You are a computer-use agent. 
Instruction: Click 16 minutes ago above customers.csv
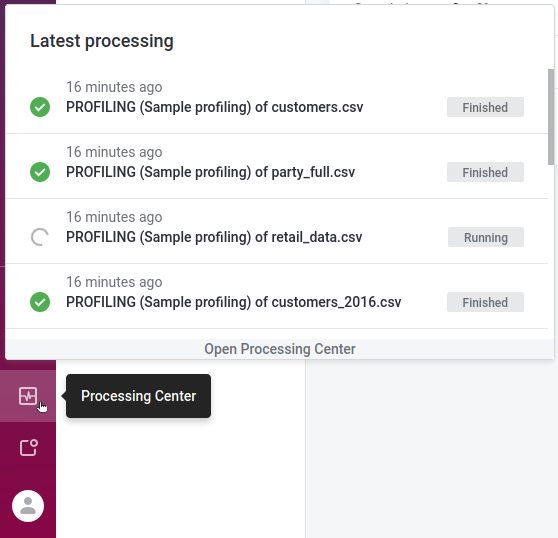[114, 87]
